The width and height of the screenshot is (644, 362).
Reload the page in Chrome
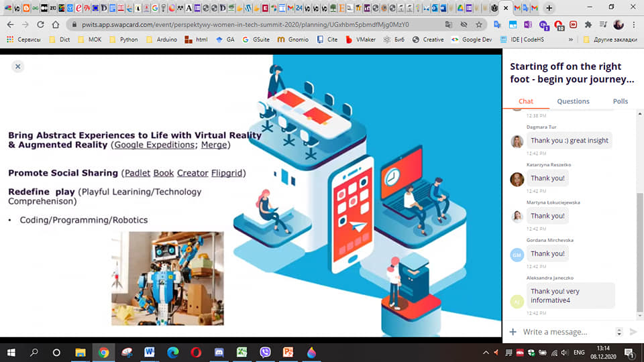(x=40, y=24)
